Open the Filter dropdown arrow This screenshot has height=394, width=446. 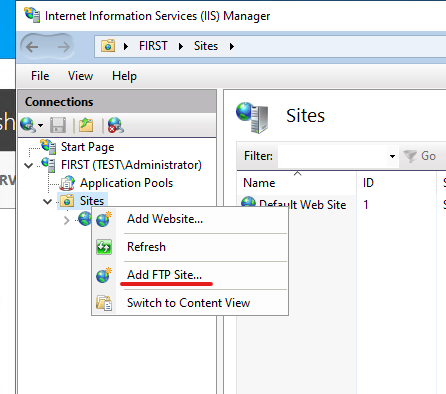tap(392, 156)
